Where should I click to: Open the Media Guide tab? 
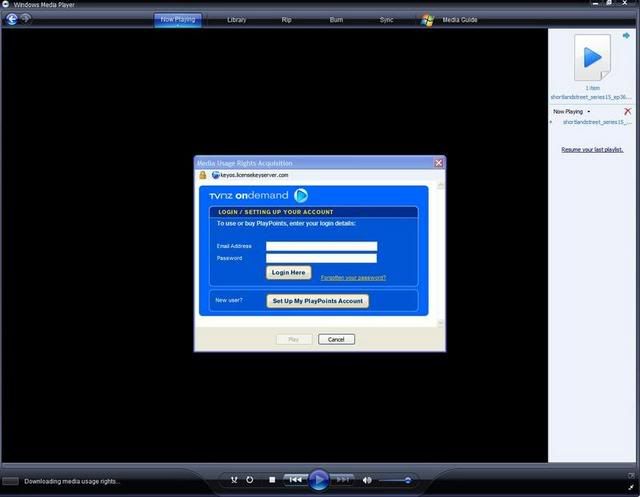pyautogui.click(x=460, y=20)
